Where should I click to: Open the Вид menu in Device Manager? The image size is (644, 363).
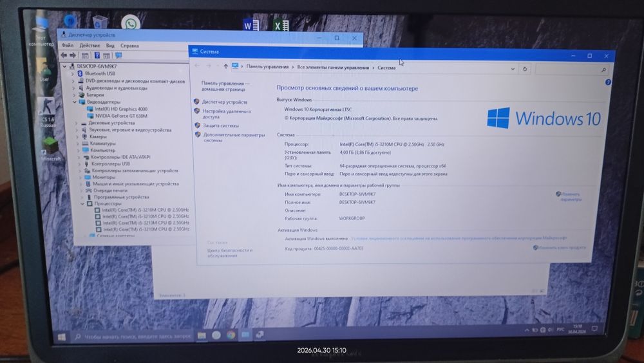tap(110, 46)
